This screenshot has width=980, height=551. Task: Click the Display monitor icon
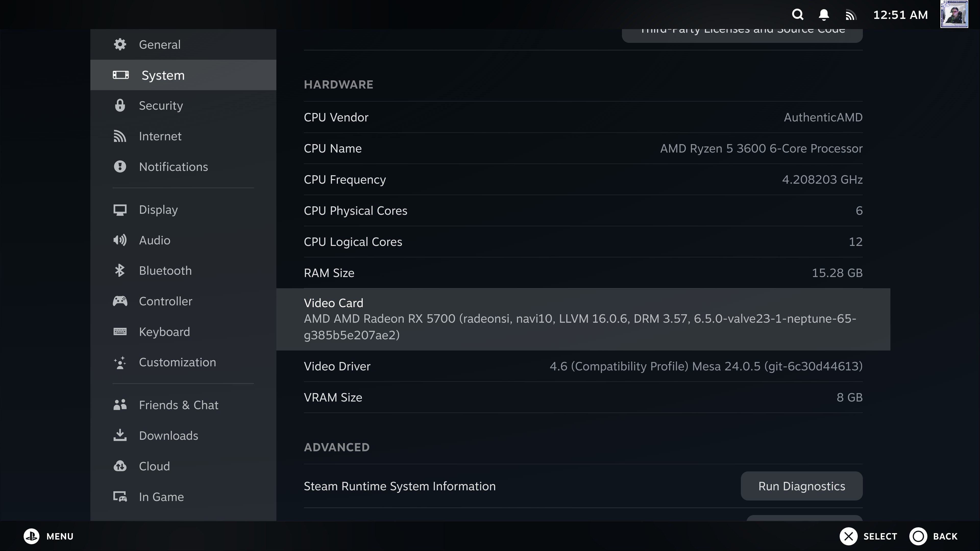click(120, 210)
